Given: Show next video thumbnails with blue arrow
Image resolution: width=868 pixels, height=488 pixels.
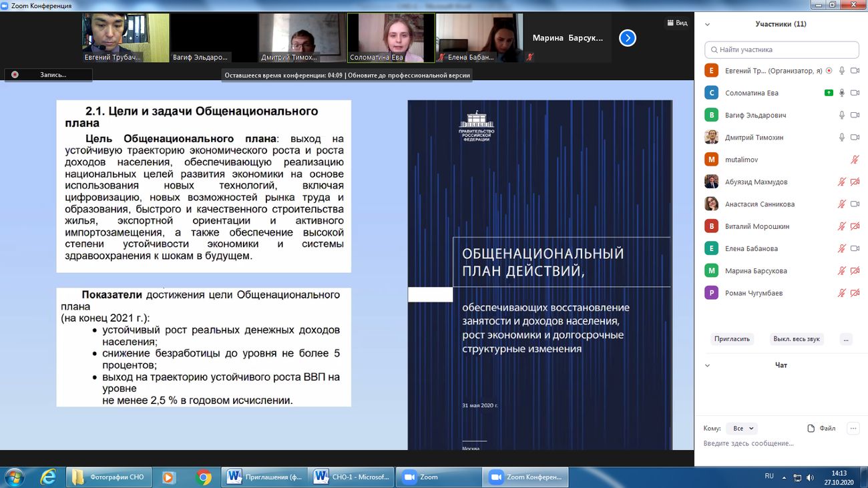Looking at the screenshot, I should (627, 38).
